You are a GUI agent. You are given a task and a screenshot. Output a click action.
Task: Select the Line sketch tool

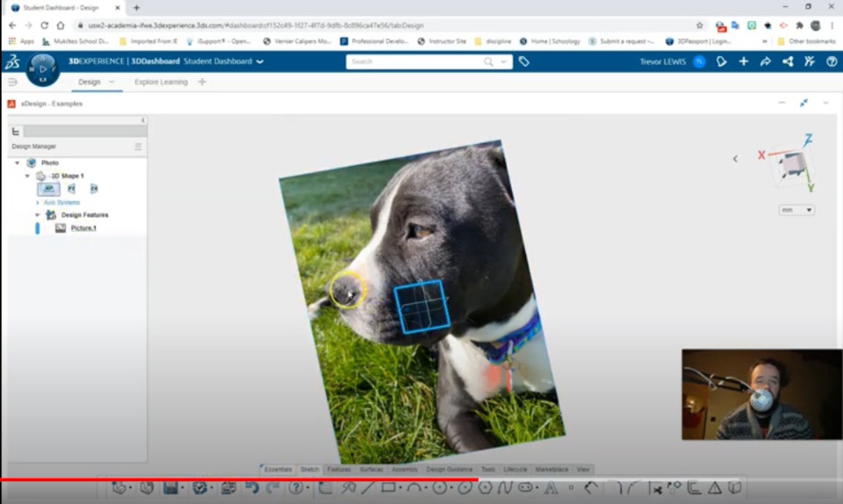point(368,488)
